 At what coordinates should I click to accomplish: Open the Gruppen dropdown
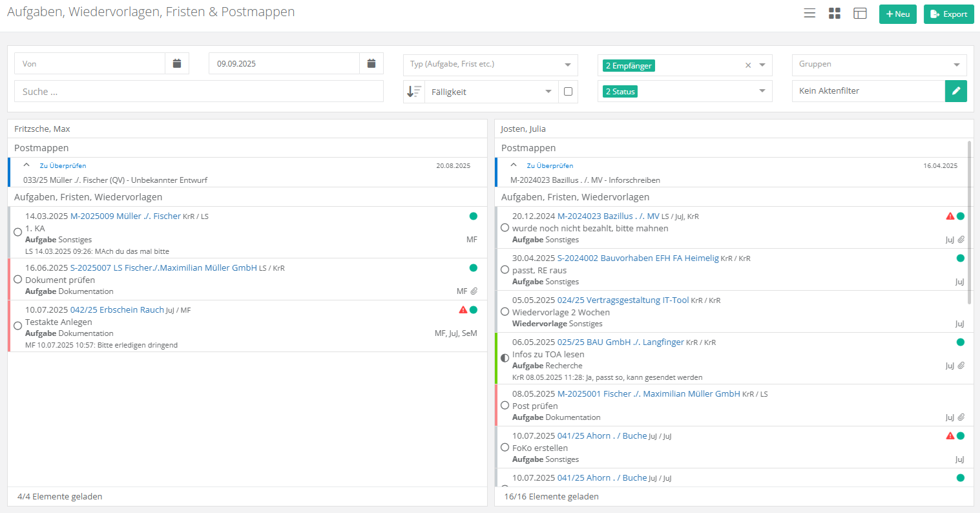click(879, 65)
